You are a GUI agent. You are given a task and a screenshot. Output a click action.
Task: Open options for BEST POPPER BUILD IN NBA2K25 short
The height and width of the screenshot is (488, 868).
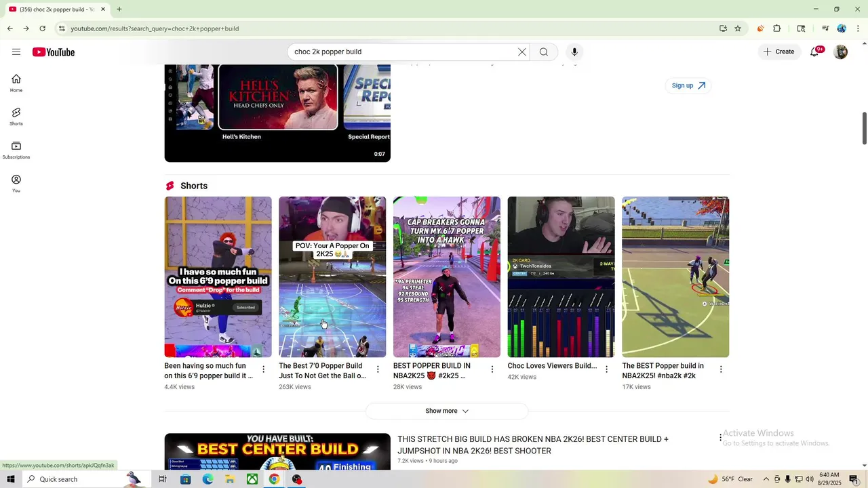tap(492, 369)
